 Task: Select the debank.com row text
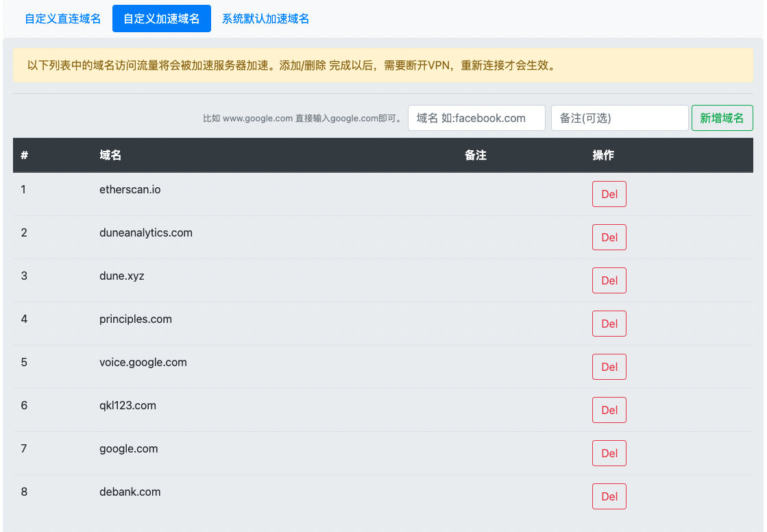[130, 492]
